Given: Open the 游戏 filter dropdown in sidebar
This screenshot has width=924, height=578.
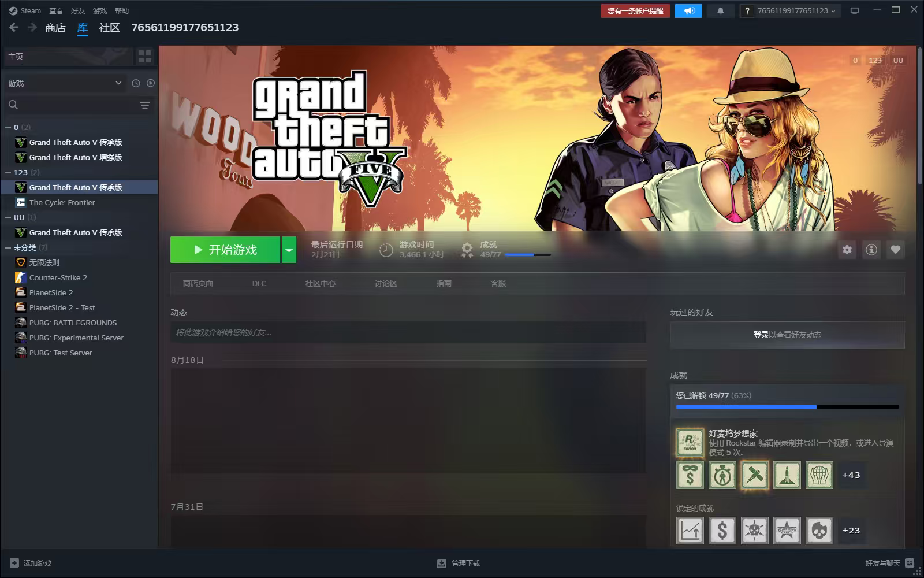Looking at the screenshot, I should (65, 83).
